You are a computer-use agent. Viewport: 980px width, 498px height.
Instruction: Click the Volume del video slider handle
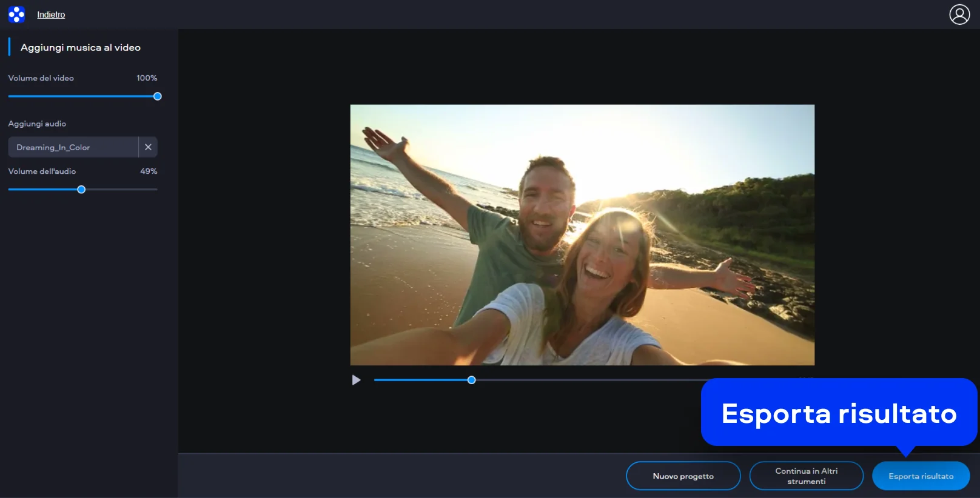pyautogui.click(x=158, y=96)
